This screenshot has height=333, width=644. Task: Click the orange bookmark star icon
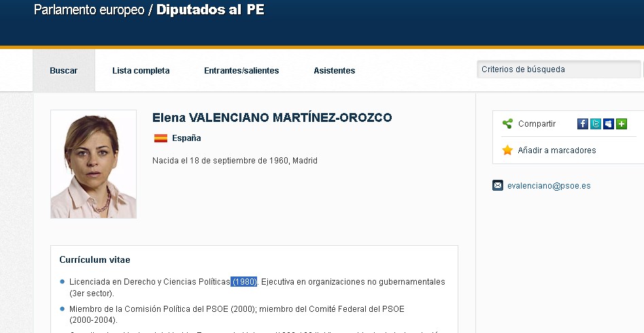pos(507,150)
